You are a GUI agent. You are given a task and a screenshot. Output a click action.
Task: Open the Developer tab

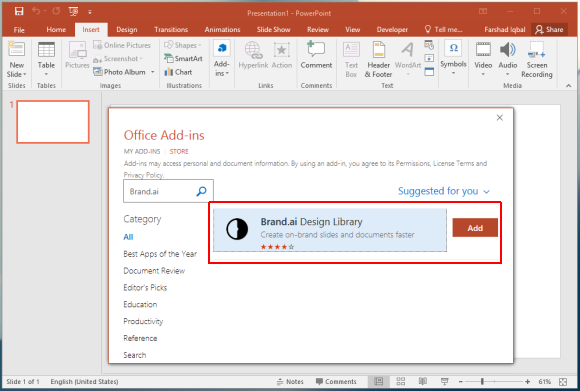pyautogui.click(x=392, y=30)
